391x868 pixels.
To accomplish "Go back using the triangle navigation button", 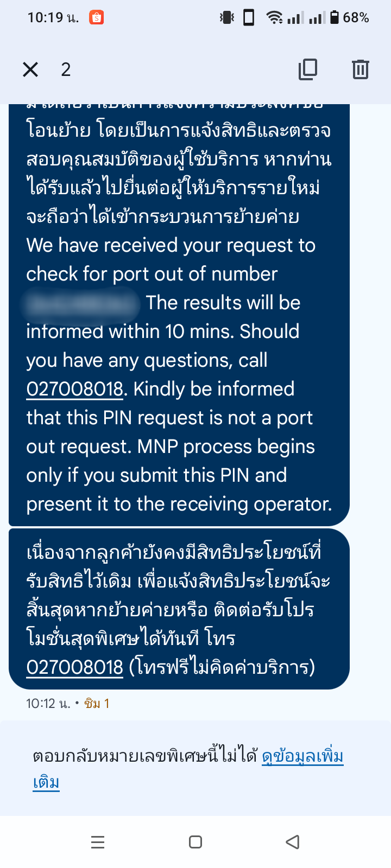I will click(293, 842).
